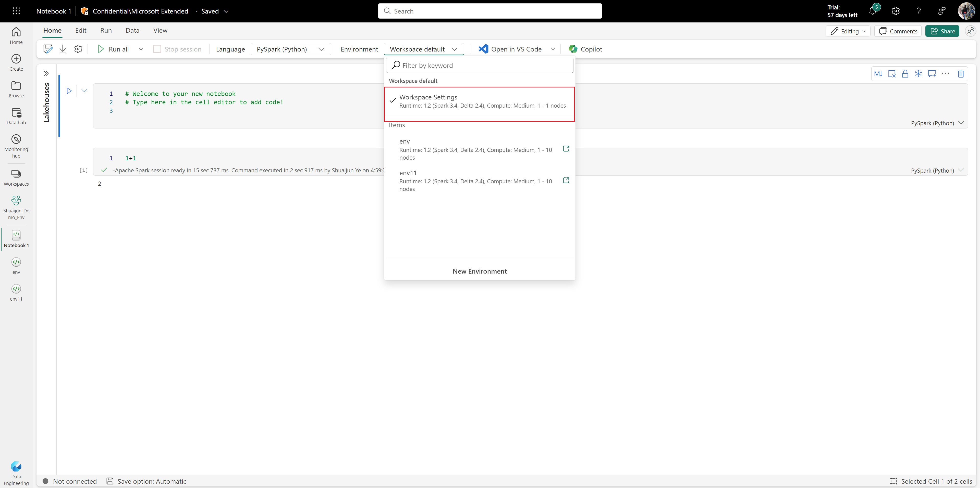Click the Notebook settings icon
This screenshot has width=980, height=488.
(x=78, y=49)
